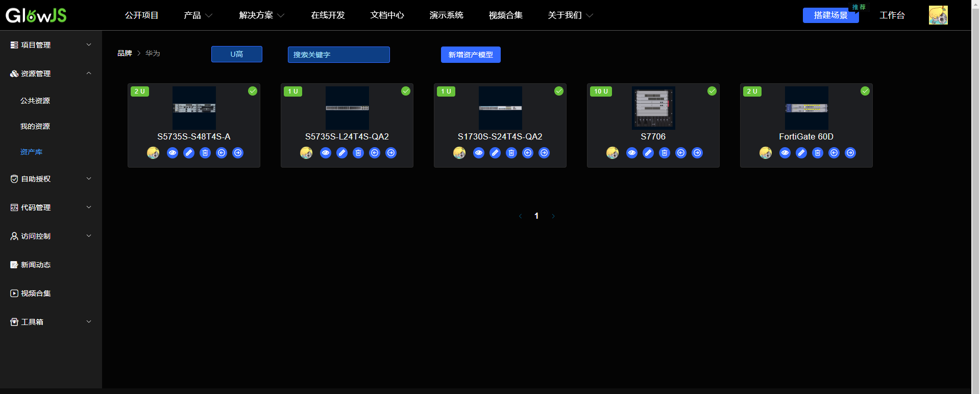
Task: Preview S1730S-S24T4S-QA2 with the eye icon
Action: tap(479, 153)
